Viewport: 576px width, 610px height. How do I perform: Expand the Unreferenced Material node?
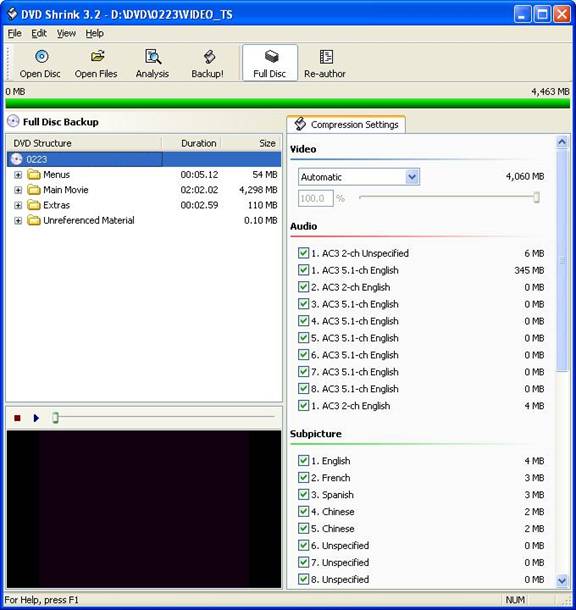pos(18,221)
